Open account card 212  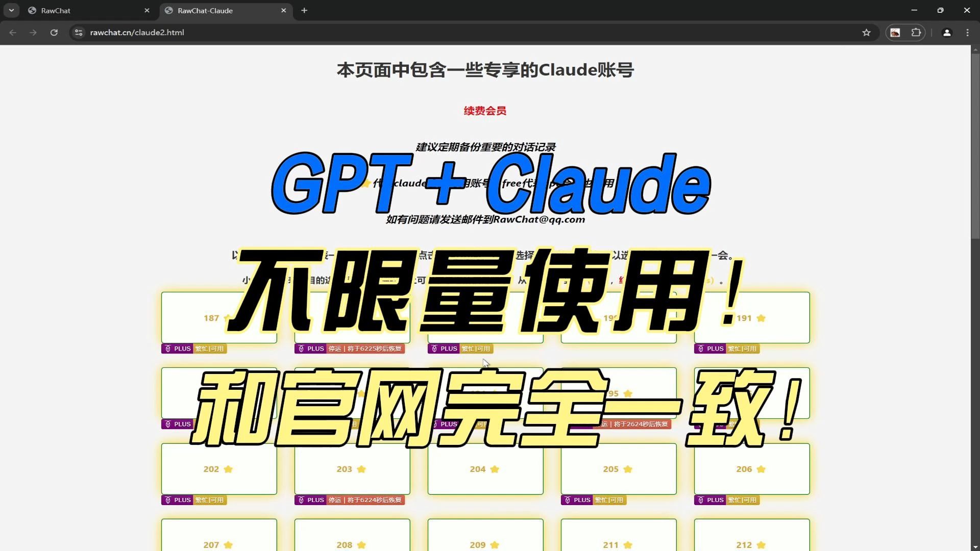[x=751, y=535]
